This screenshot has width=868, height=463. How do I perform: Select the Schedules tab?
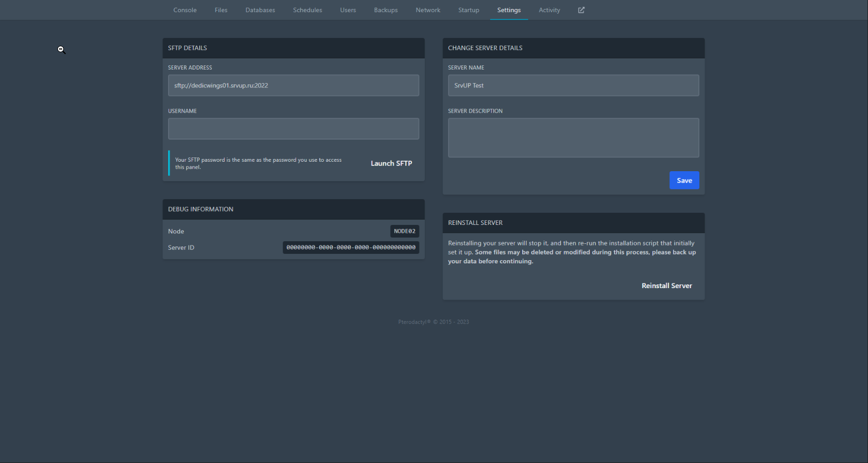point(308,10)
